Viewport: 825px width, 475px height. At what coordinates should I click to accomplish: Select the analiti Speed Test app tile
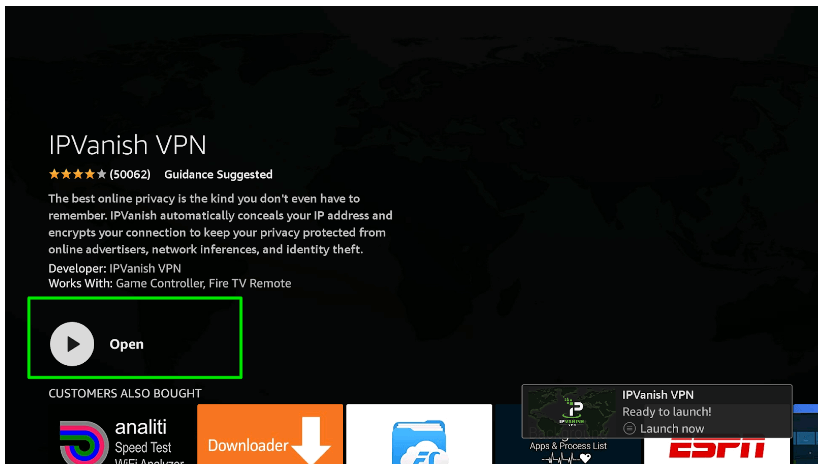pyautogui.click(x=122, y=434)
